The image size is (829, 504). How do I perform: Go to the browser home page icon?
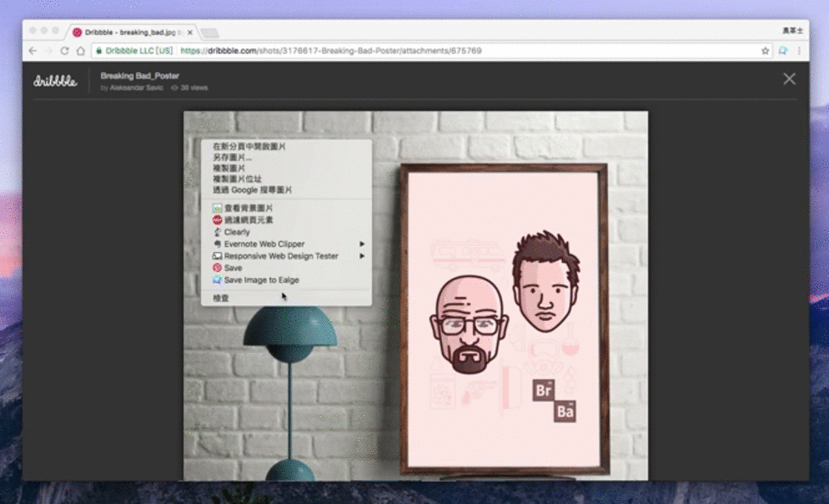coord(80,51)
